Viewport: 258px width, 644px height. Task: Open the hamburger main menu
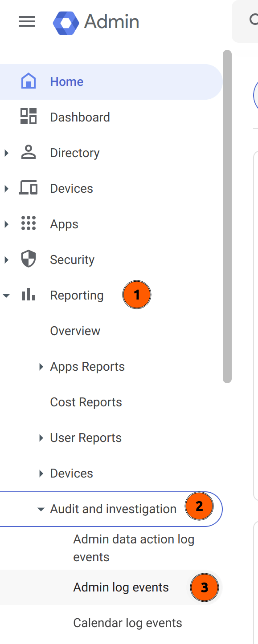27,21
